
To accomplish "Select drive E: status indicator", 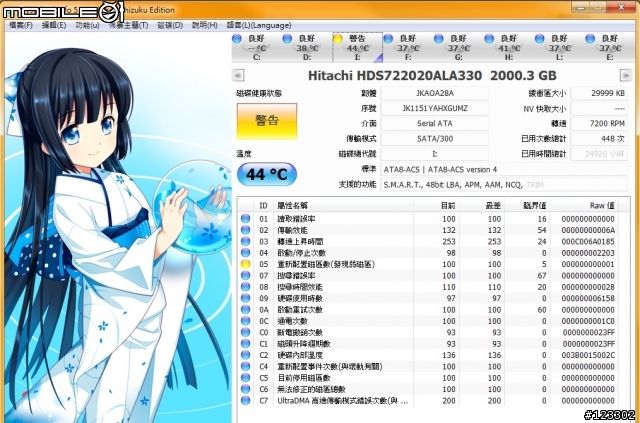I will 590,39.
